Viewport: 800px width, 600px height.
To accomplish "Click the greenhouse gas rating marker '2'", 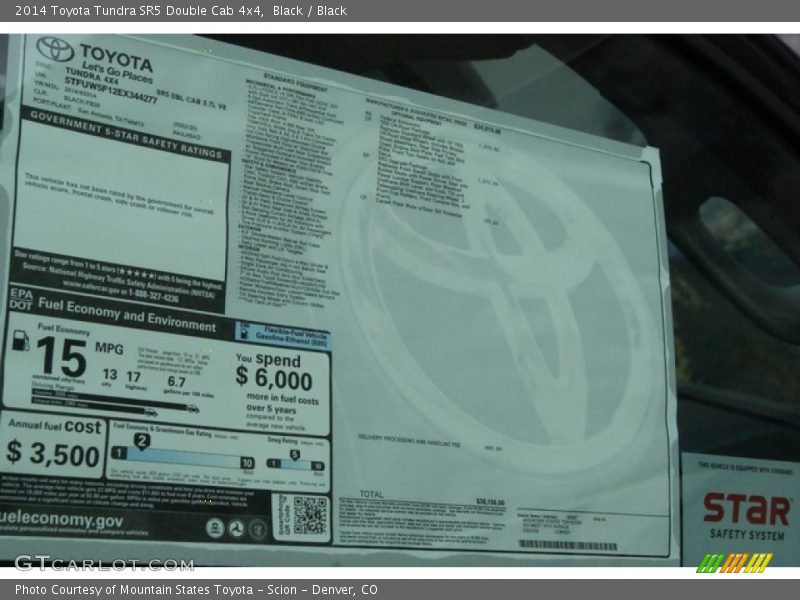I will tap(142, 441).
